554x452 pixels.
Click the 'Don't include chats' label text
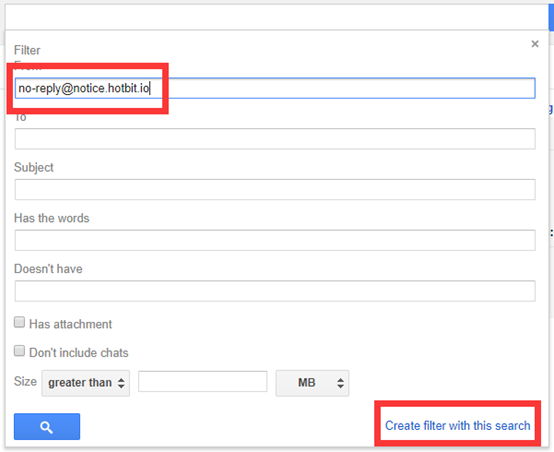point(79,353)
